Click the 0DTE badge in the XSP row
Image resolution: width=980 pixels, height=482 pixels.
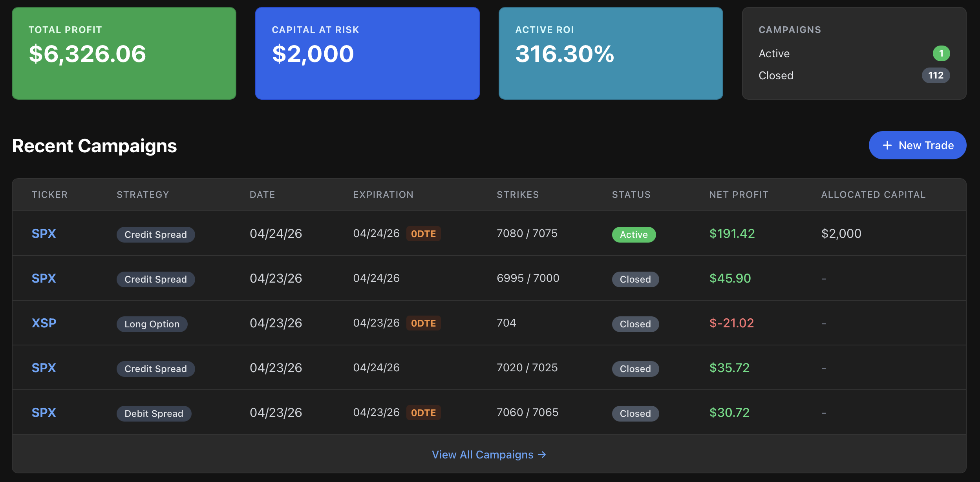click(423, 323)
